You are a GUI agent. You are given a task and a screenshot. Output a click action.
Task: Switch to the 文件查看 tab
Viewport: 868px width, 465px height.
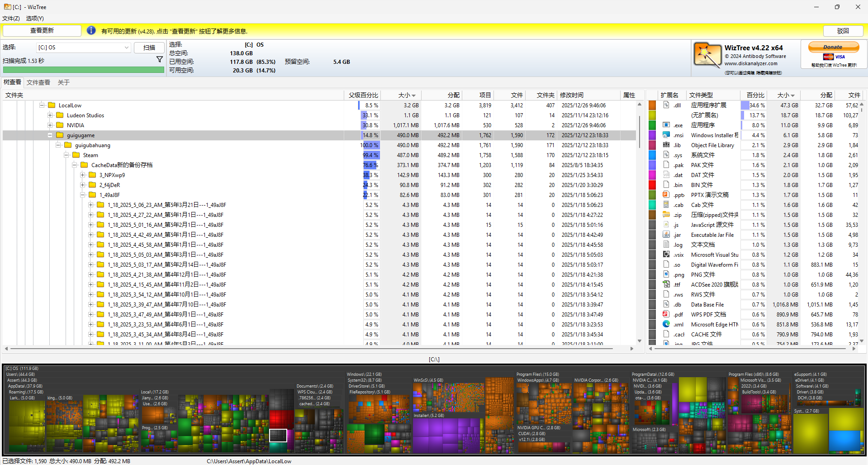[38, 82]
